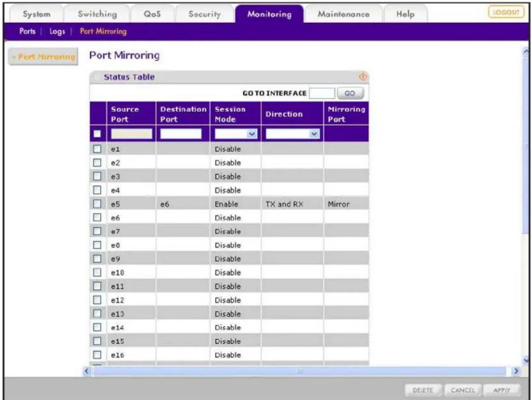This screenshot has width=532, height=400.
Task: Tick the checkbox for port e8
Action: [97, 245]
